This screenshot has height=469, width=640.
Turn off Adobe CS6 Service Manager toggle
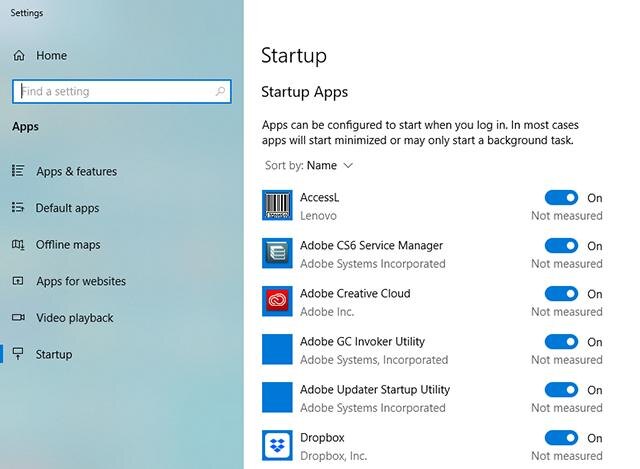pos(561,246)
